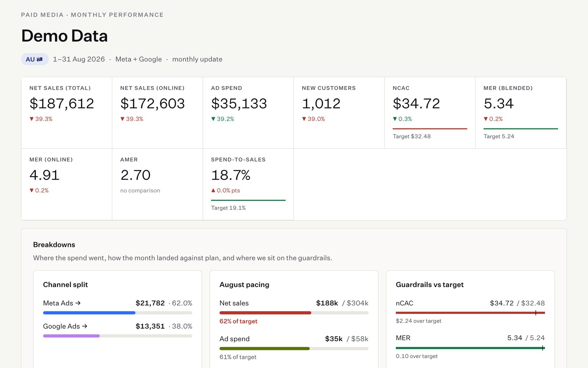
Task: Click the 'August pacing' card heading
Action: tap(244, 284)
